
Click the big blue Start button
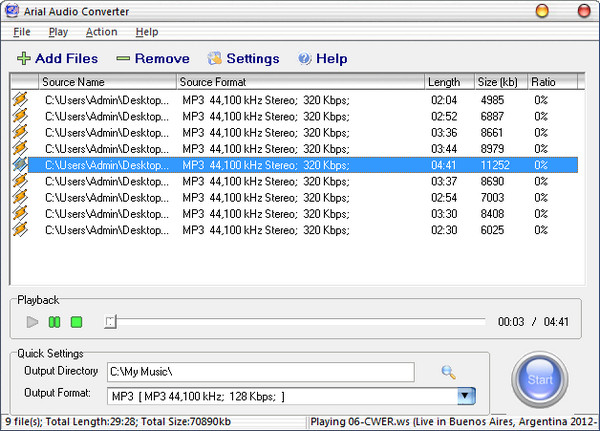click(540, 381)
